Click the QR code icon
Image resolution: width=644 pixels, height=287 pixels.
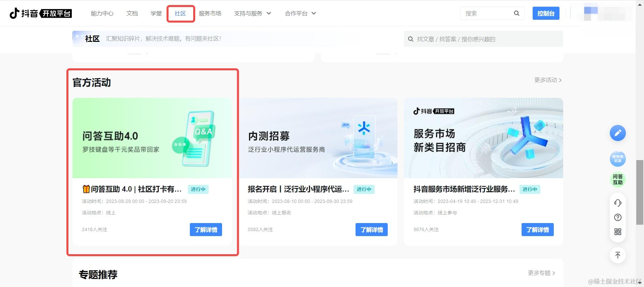[x=618, y=232]
